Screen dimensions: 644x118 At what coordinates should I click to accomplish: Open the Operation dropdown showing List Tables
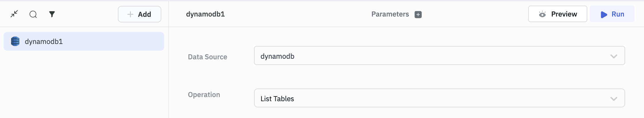click(x=431, y=98)
